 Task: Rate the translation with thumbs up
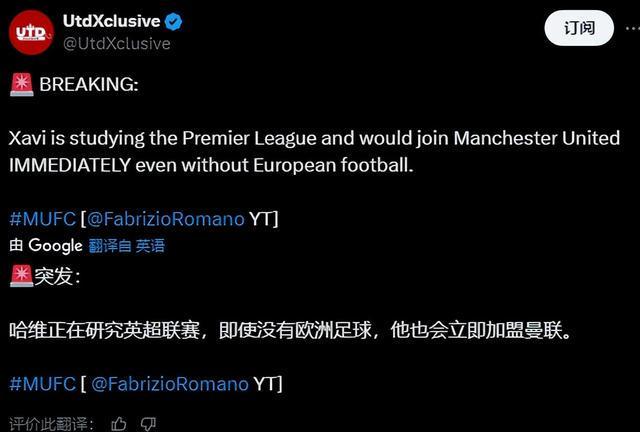[119, 424]
